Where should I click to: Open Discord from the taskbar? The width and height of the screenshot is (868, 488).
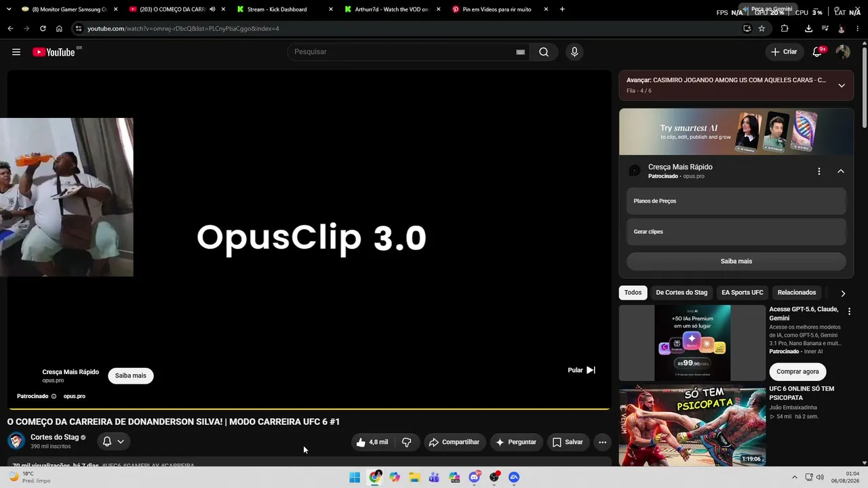pyautogui.click(x=475, y=477)
